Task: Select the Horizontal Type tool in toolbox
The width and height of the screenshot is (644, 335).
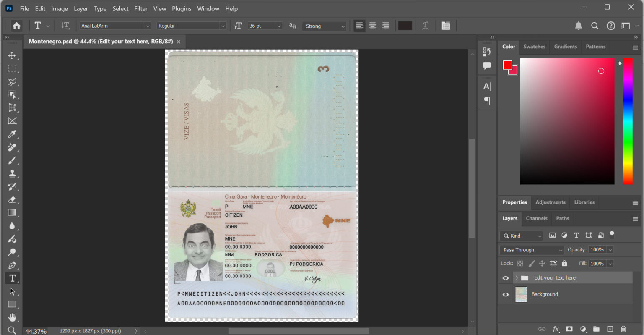Action: point(12,278)
